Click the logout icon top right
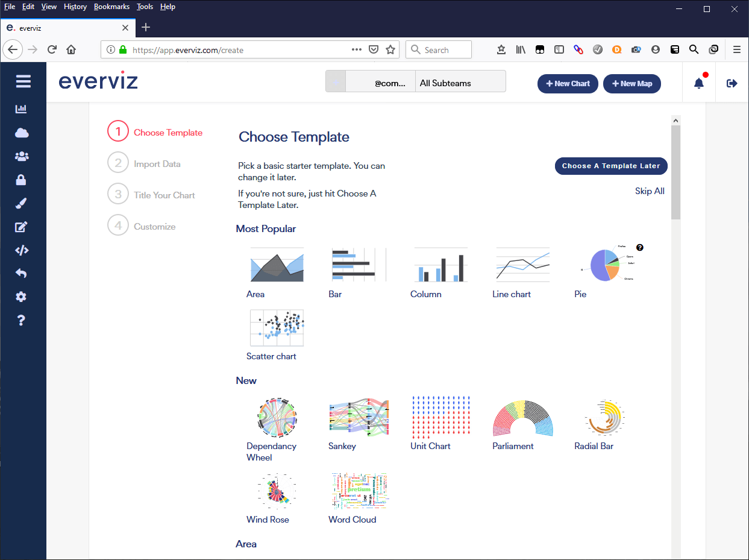Viewport: 749px width, 560px height. pos(731,83)
